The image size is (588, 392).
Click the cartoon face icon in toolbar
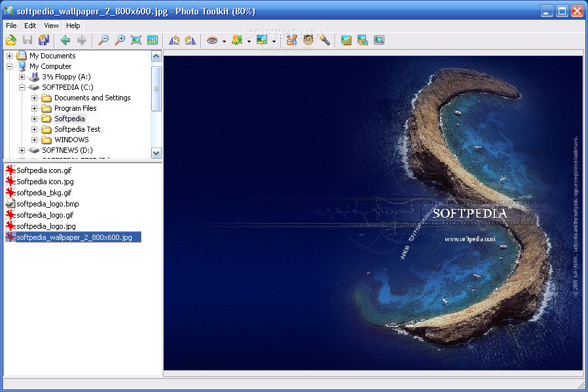tap(308, 40)
